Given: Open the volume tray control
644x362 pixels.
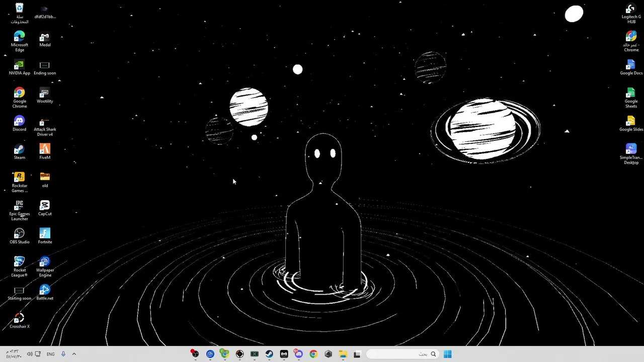Looking at the screenshot, I should click(x=30, y=354).
